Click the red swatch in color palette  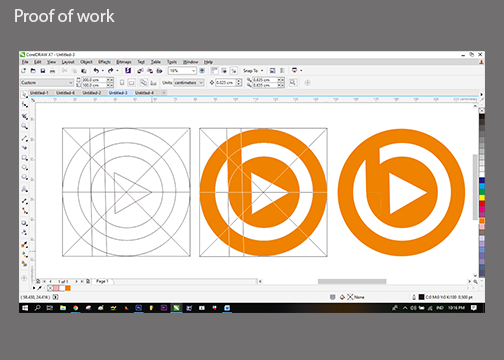[x=482, y=203]
